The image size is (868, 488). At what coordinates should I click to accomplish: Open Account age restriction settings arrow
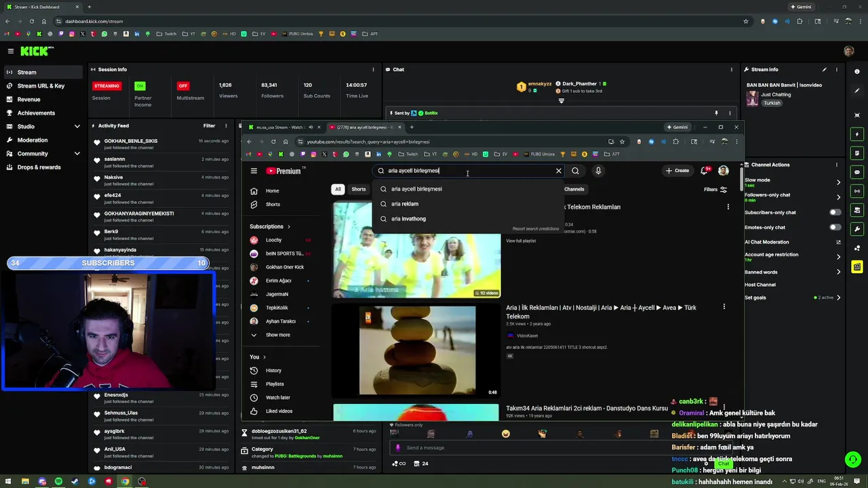coord(838,257)
